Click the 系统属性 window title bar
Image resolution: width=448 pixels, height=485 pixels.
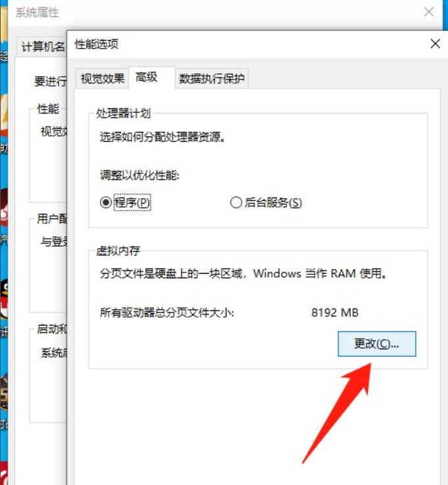pyautogui.click(x=217, y=12)
